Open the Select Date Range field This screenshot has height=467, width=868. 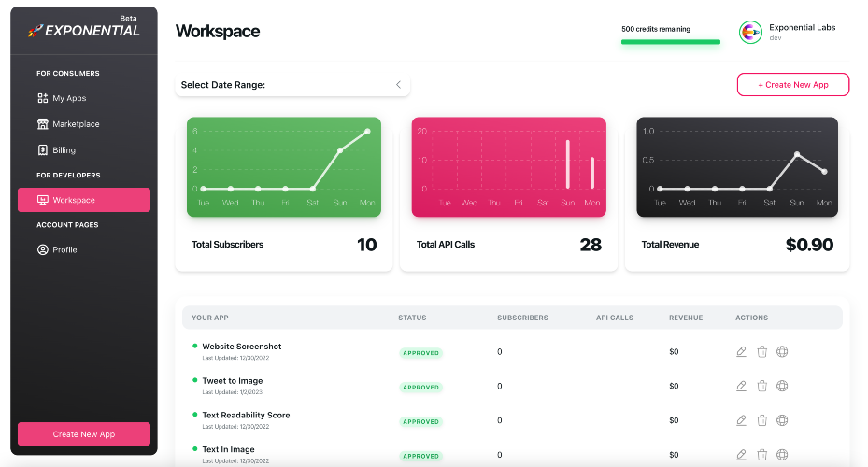(x=292, y=85)
